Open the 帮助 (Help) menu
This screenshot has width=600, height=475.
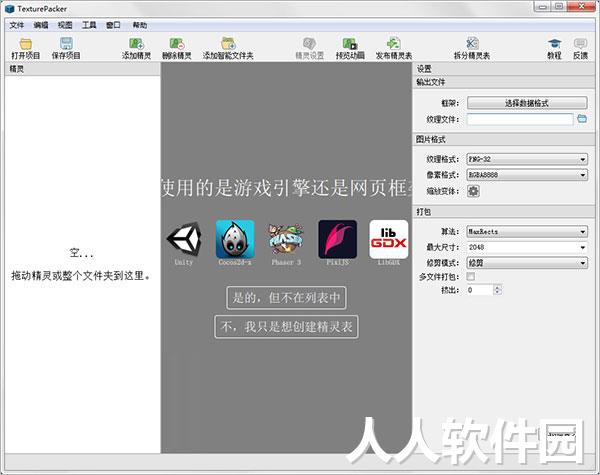click(x=140, y=25)
